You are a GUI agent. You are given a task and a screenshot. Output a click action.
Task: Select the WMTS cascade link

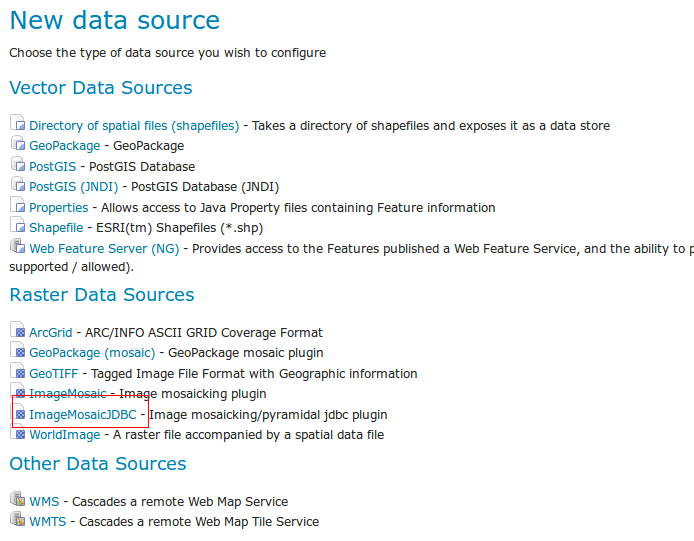point(48,522)
